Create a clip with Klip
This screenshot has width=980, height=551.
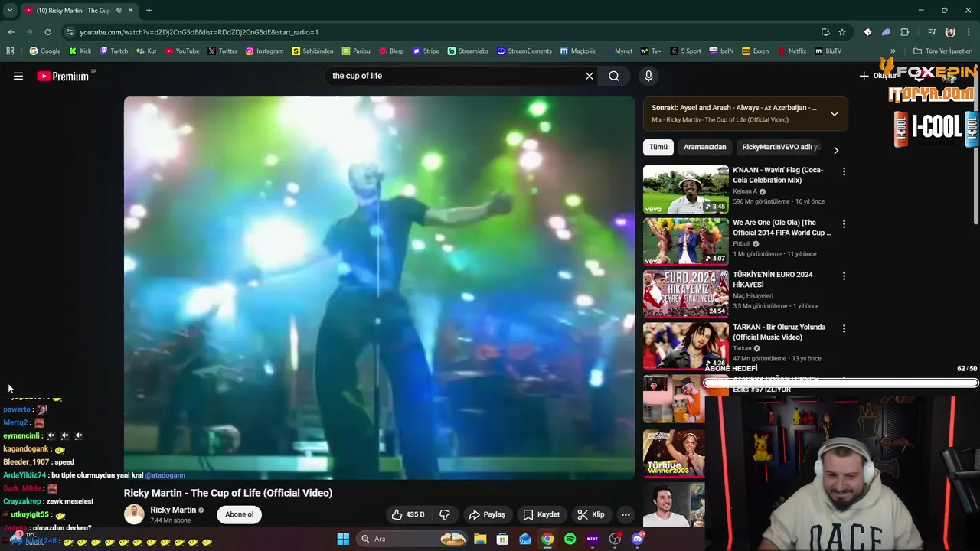tap(591, 514)
